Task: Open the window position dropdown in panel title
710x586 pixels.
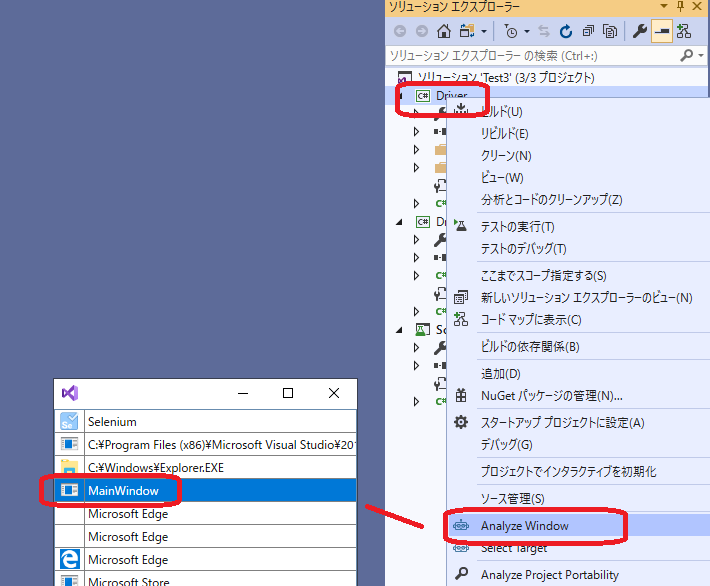Action: [x=664, y=6]
